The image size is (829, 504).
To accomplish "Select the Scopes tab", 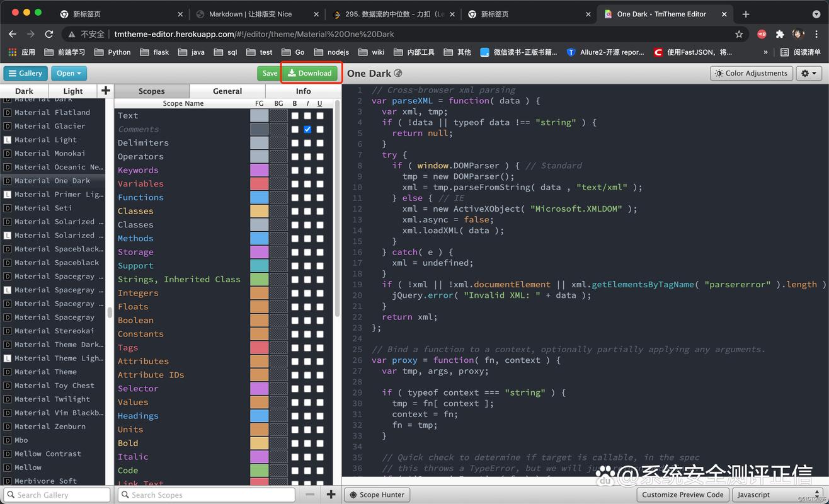I will 151,91.
